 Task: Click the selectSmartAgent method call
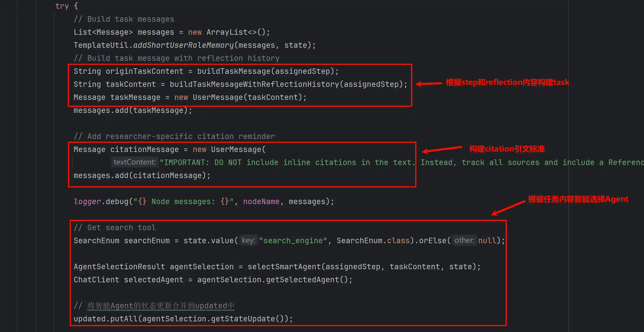coord(284,267)
